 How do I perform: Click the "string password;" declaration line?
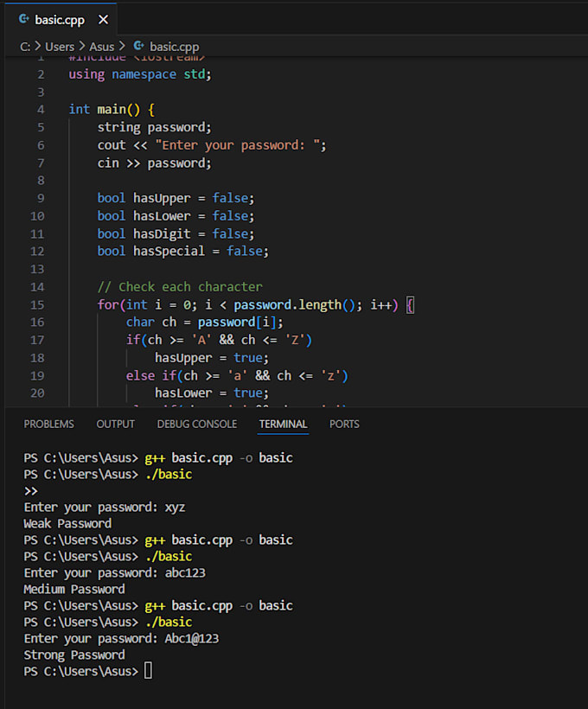coord(154,127)
